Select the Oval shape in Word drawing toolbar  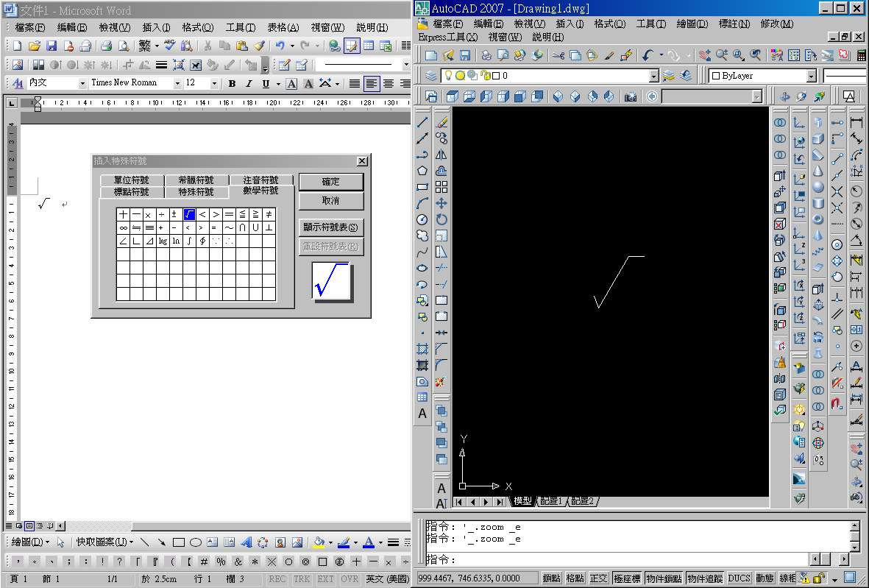[x=196, y=542]
